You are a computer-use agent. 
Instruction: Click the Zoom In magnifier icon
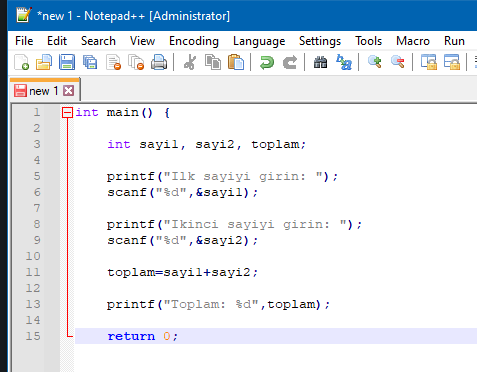click(375, 62)
